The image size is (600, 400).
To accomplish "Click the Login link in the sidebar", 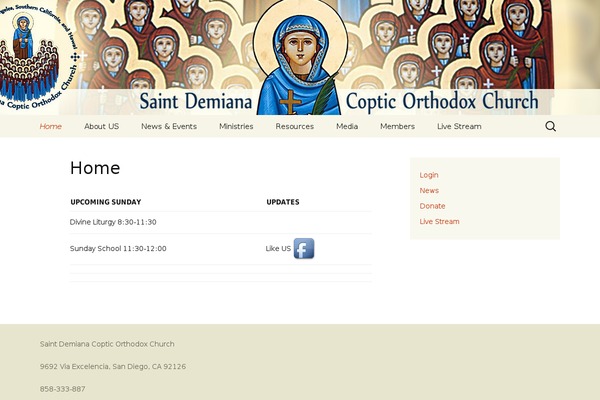I will coord(429,175).
